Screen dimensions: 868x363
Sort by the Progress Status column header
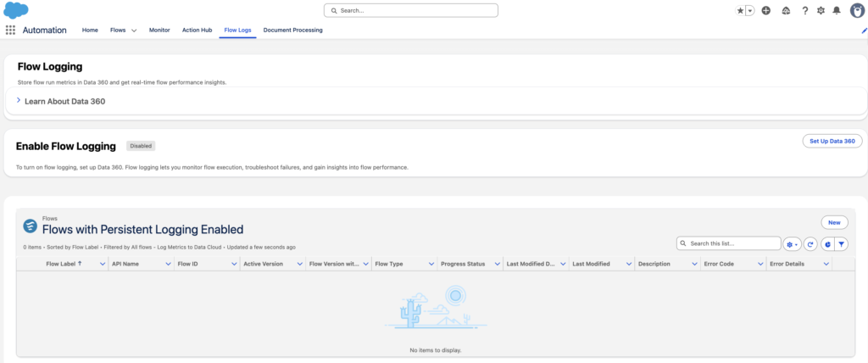click(x=463, y=264)
